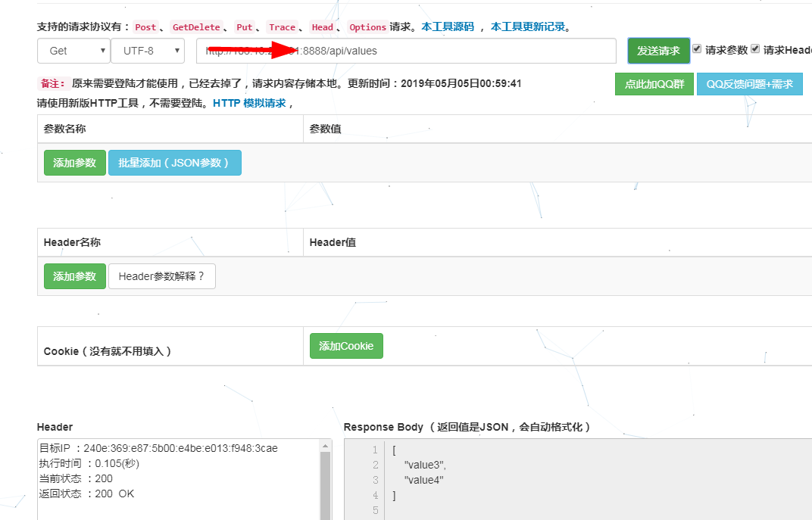Open the Get request method dropdown

tap(73, 51)
